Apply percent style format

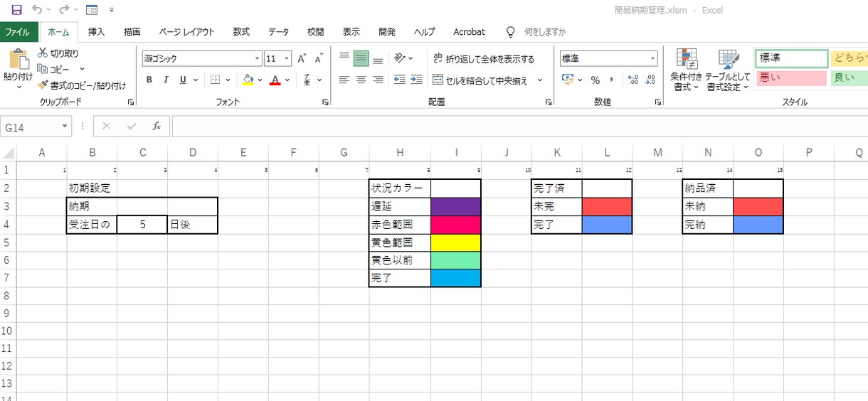[595, 80]
